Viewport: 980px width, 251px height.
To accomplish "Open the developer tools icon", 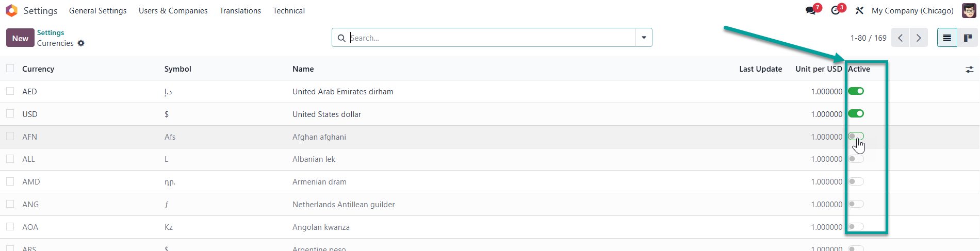I will 859,11.
